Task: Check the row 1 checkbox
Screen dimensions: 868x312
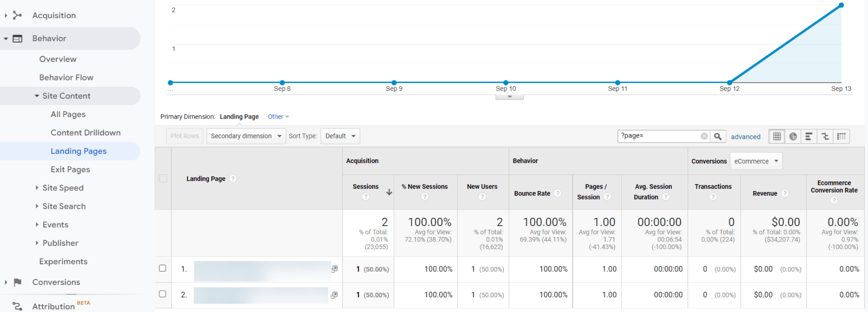Action: click(162, 268)
